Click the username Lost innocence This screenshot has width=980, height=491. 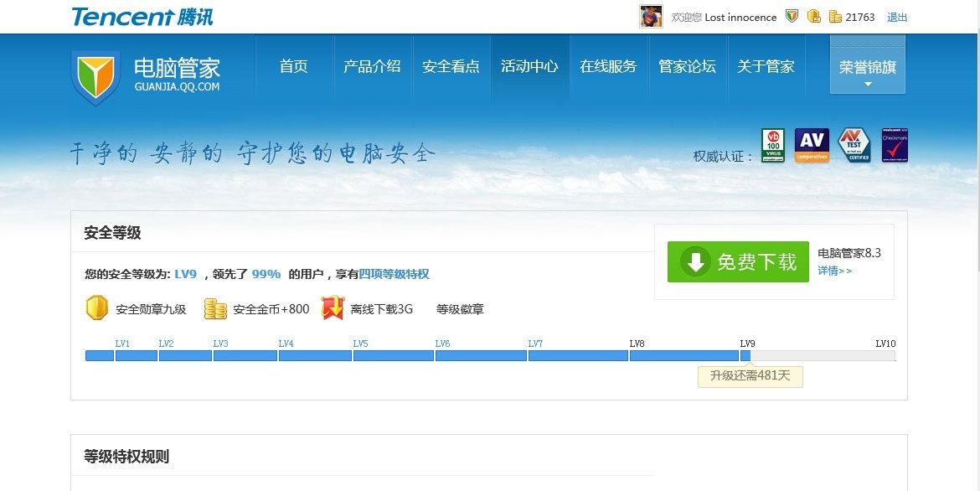[x=740, y=18]
